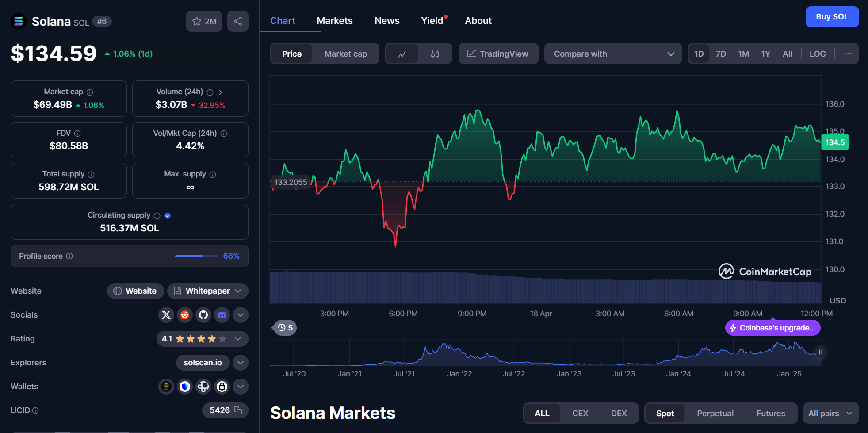
Task: Switch to the Markets tab
Action: pyautogui.click(x=334, y=20)
